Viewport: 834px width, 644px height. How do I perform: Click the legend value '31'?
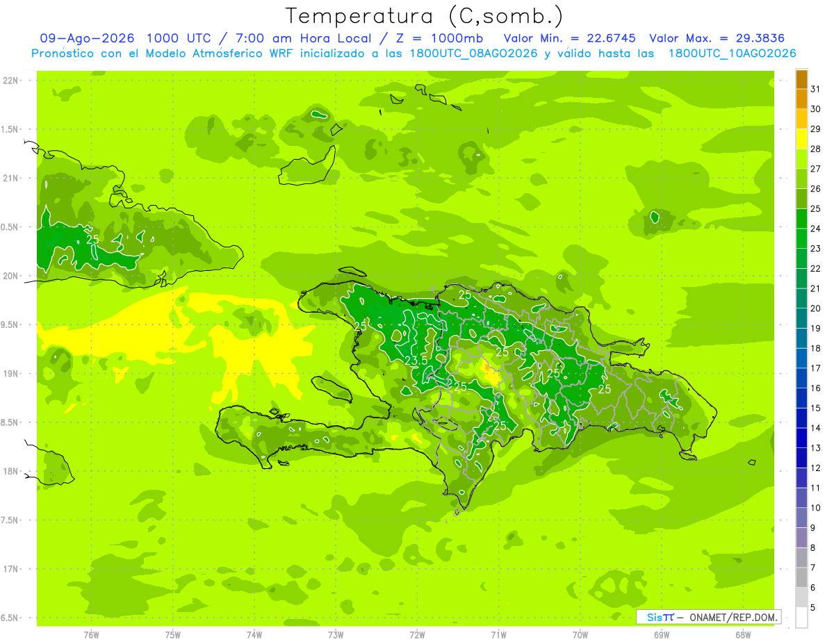[x=815, y=89]
